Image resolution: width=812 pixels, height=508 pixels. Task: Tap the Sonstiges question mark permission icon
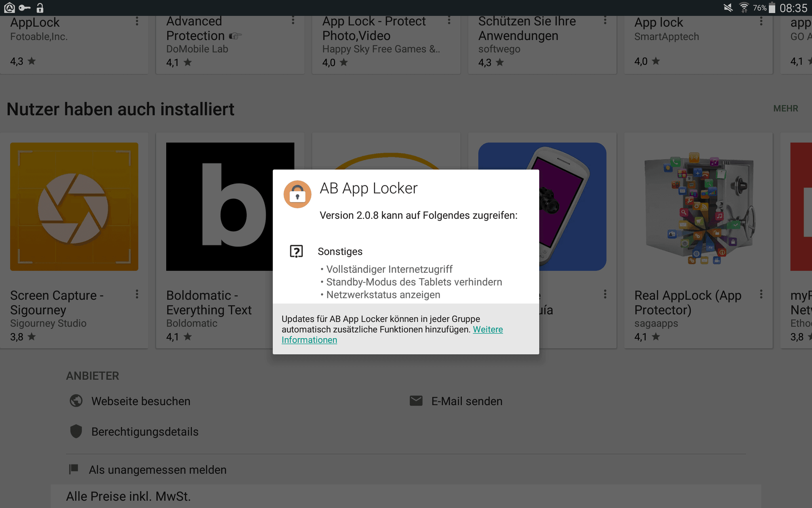pyautogui.click(x=296, y=251)
